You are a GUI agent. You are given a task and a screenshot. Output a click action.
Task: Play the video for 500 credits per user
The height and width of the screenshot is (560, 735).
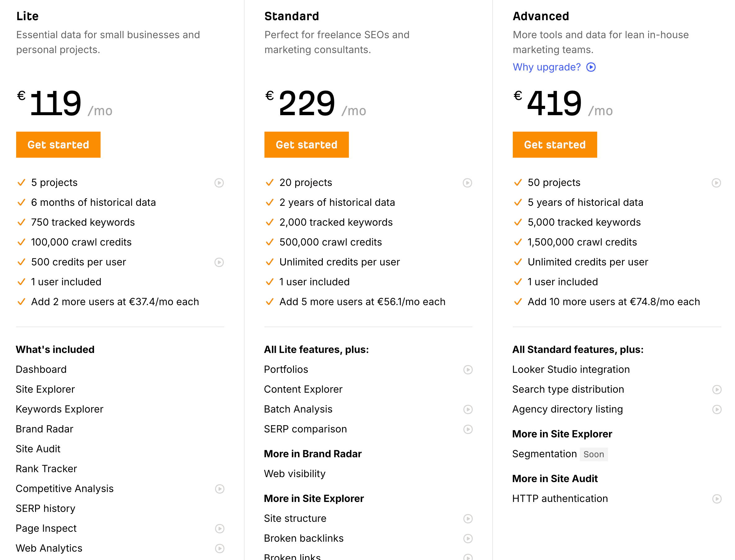click(x=219, y=262)
